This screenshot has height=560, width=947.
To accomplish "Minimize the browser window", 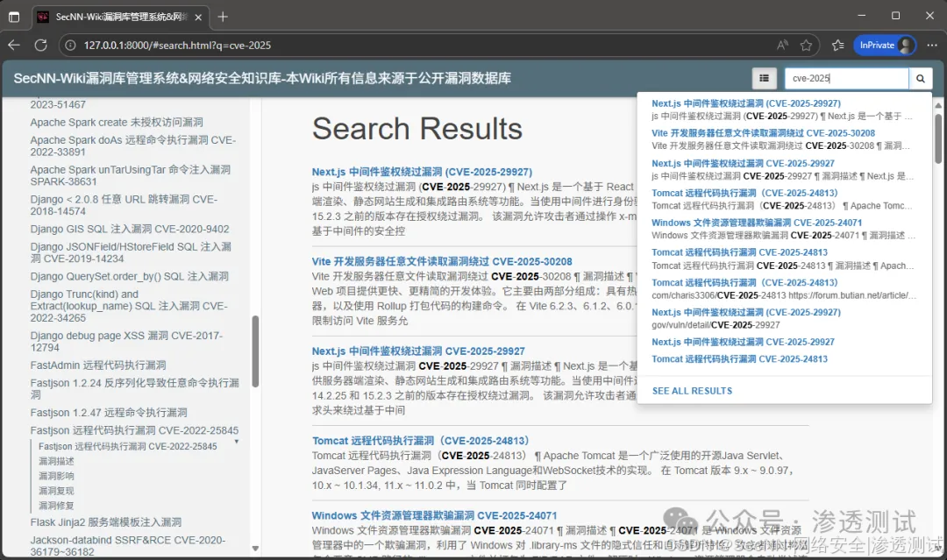I will [861, 16].
